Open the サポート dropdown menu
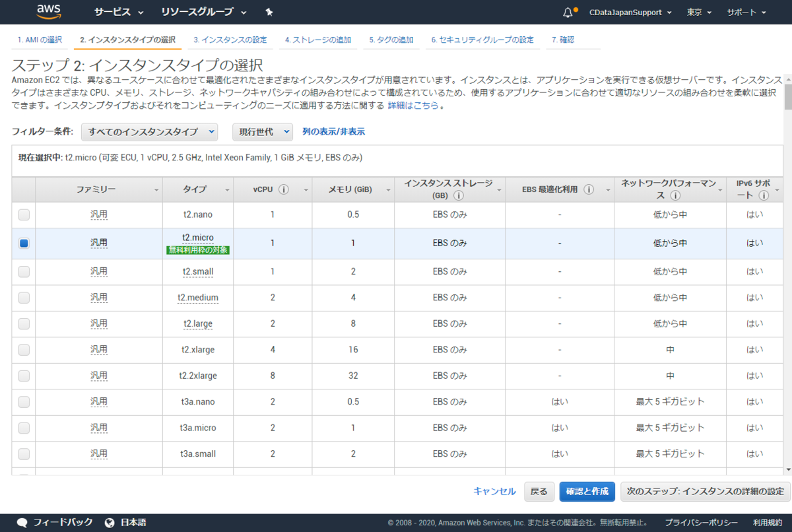792x532 pixels. click(x=746, y=13)
